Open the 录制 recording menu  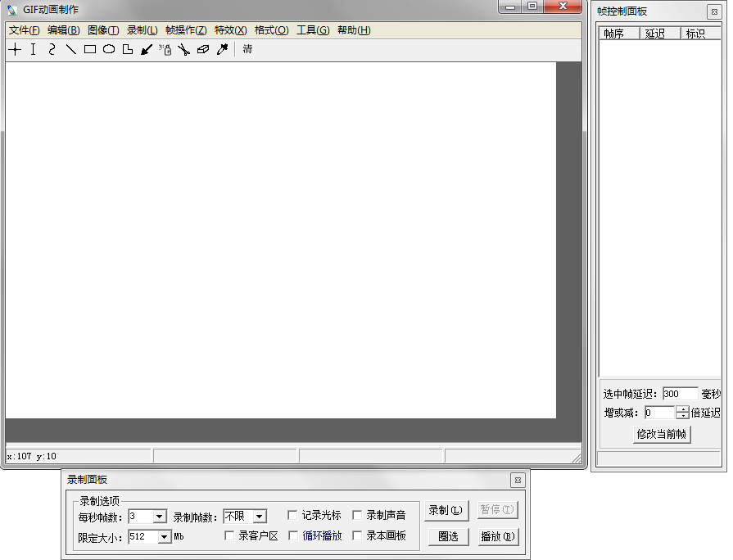tap(141, 29)
